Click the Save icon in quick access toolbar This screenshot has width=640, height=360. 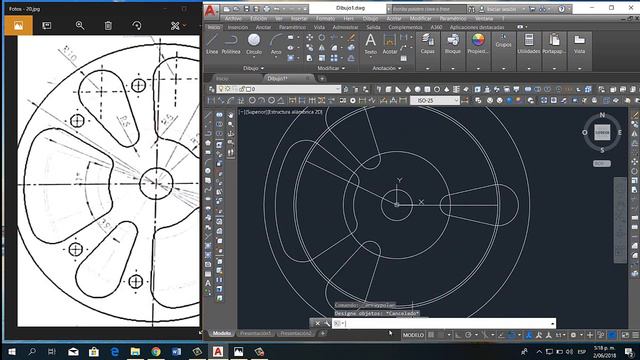click(x=247, y=9)
